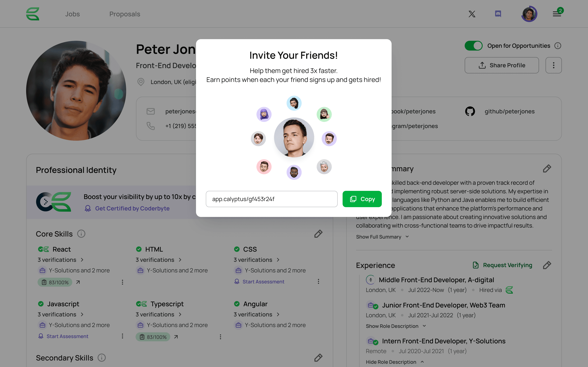Open the three-dot menu next to Share Profile
The width and height of the screenshot is (588, 367).
553,65
